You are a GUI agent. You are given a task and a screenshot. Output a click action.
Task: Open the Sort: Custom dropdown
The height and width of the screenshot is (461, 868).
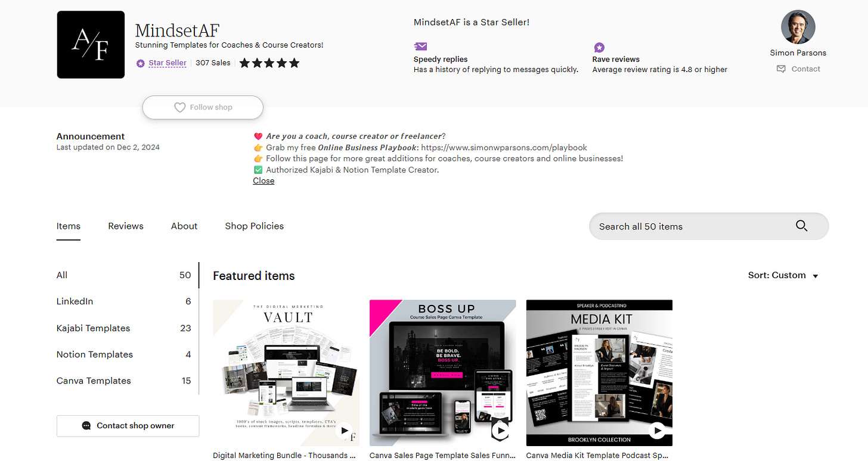[x=783, y=275]
